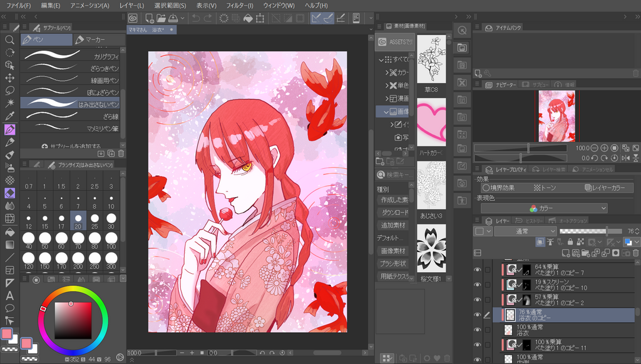Select the Balloon tool
The width and height of the screenshot is (641, 364).
9,308
